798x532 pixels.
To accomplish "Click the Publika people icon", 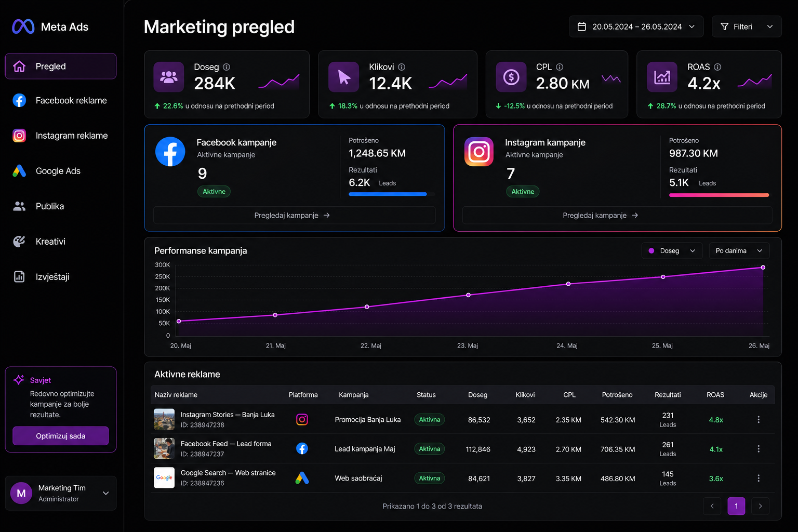I will tap(19, 206).
